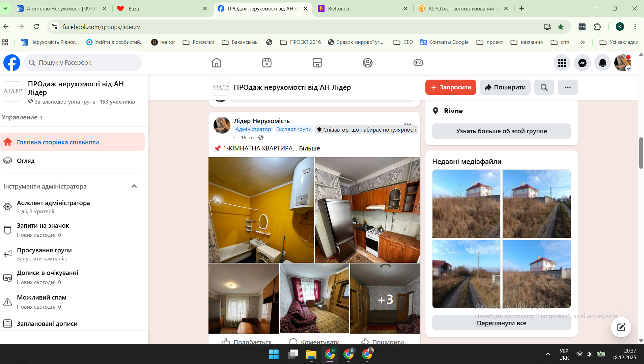Open Facebook menu grid icon
This screenshot has width=644, height=364.
pos(562,63)
